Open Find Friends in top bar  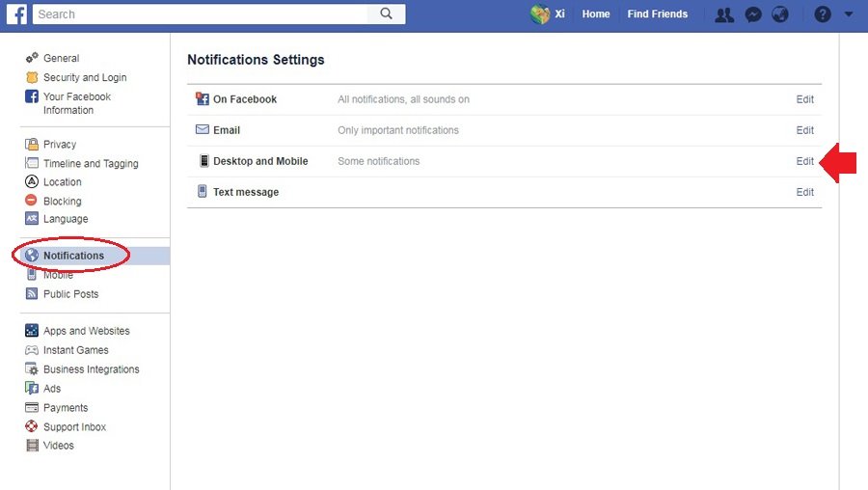click(x=657, y=14)
